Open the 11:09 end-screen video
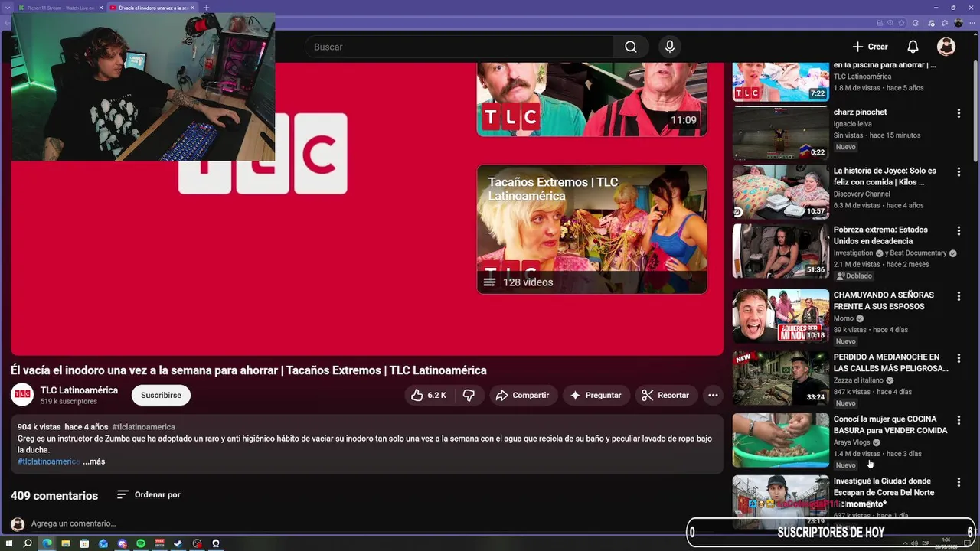The image size is (980, 551). [x=592, y=99]
